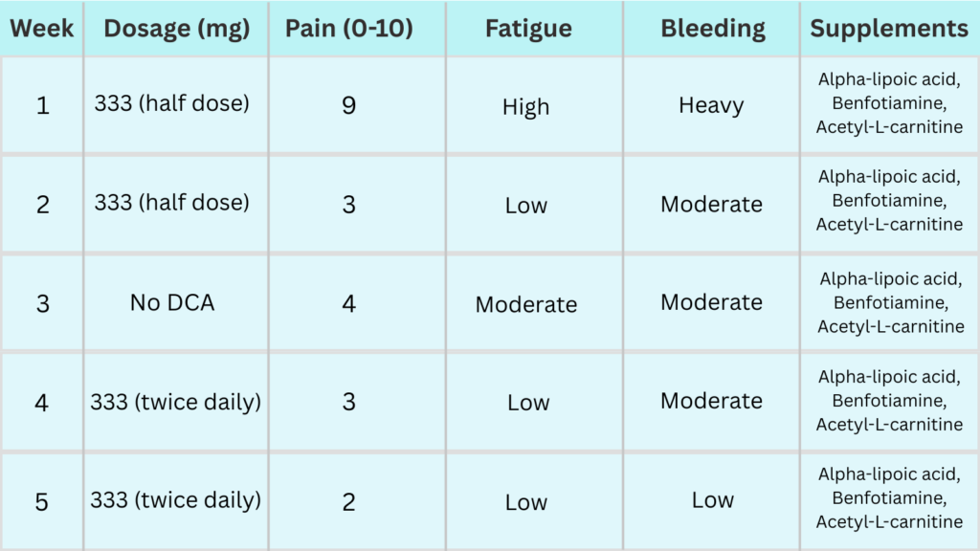Click the Bleeding column header
The height and width of the screenshot is (551, 980).
713,29
